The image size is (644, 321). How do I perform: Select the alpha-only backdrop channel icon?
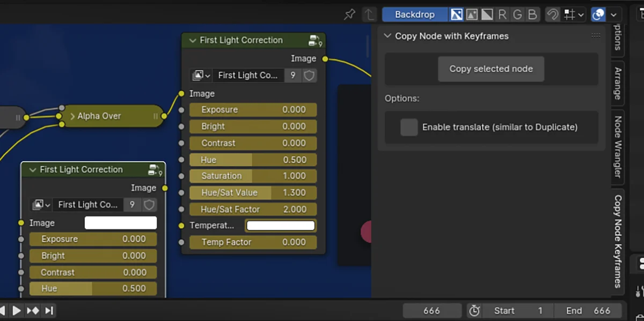pyautogui.click(x=486, y=14)
